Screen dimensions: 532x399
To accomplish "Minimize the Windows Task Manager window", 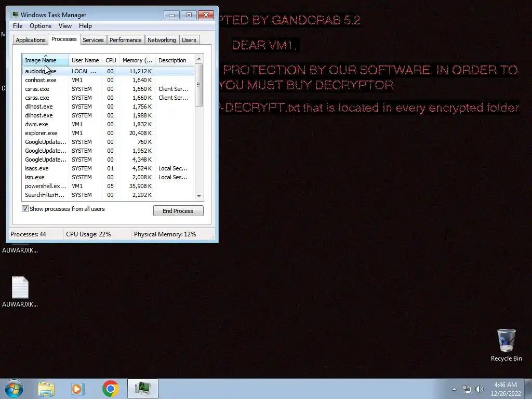I will pos(171,15).
